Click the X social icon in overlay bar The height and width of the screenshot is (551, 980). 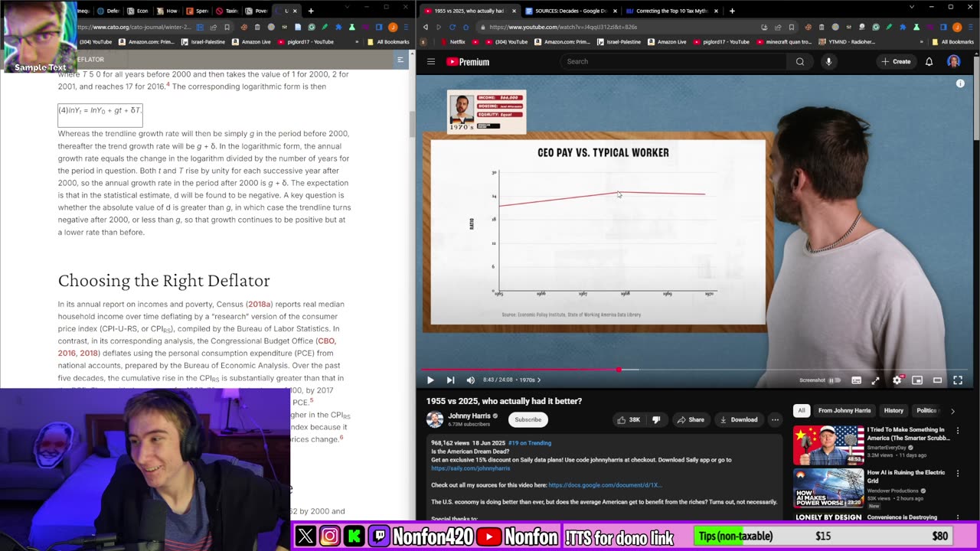(305, 536)
